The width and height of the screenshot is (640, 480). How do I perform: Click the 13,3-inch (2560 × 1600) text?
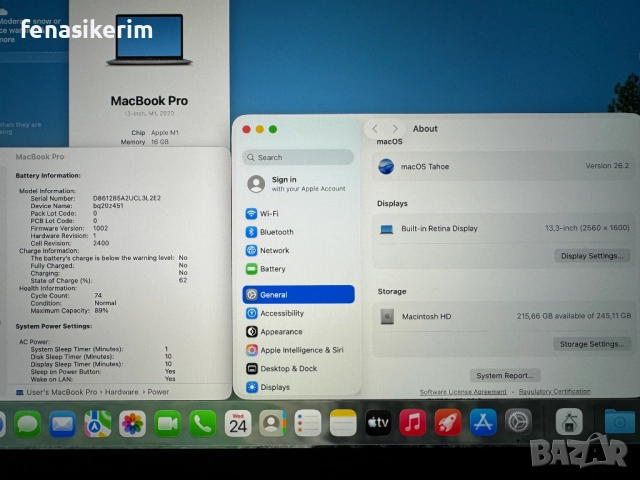click(x=587, y=228)
